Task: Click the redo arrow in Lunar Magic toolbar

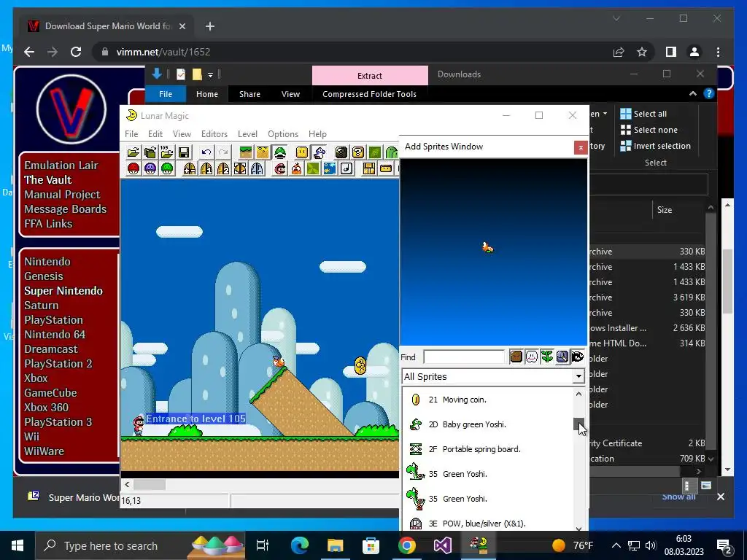Action: click(x=223, y=152)
